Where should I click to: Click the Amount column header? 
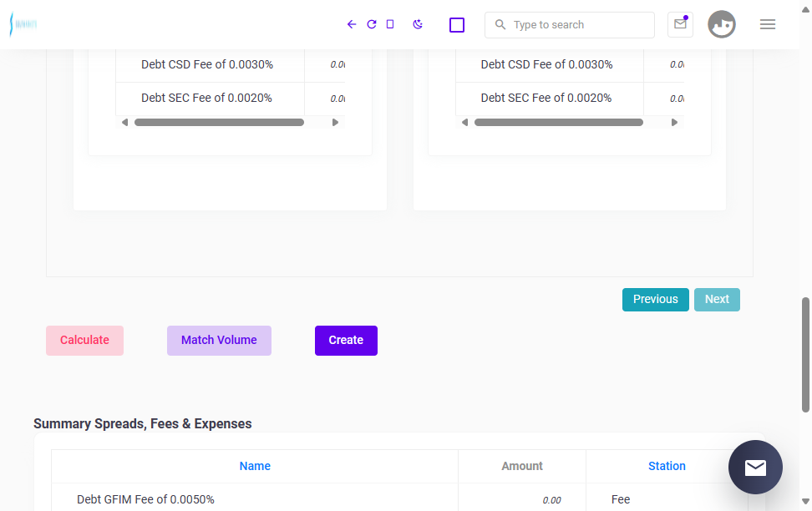(x=521, y=466)
